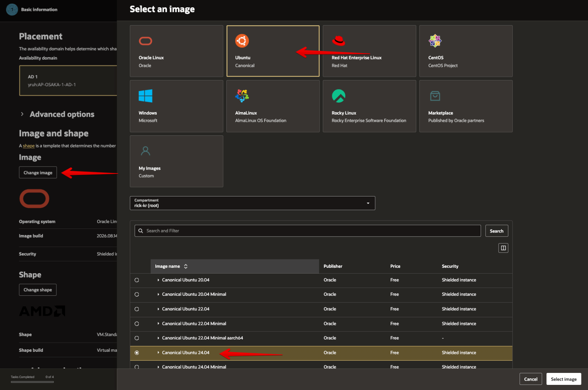This screenshot has height=390, width=588.
Task: Select Canonical Ubuntu 22.04 radio button
Action: pos(137,309)
